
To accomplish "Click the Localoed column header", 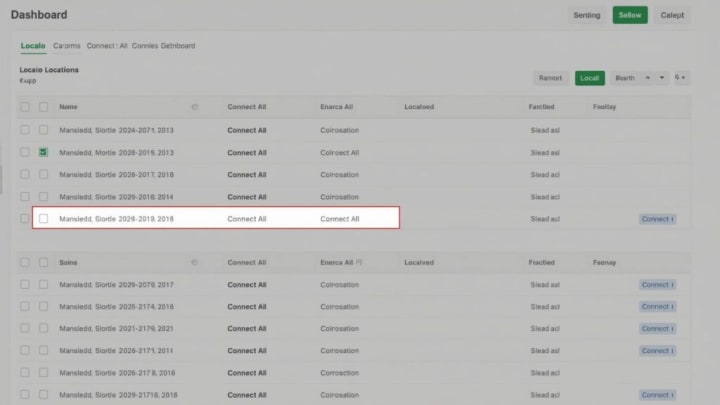I will coord(419,107).
